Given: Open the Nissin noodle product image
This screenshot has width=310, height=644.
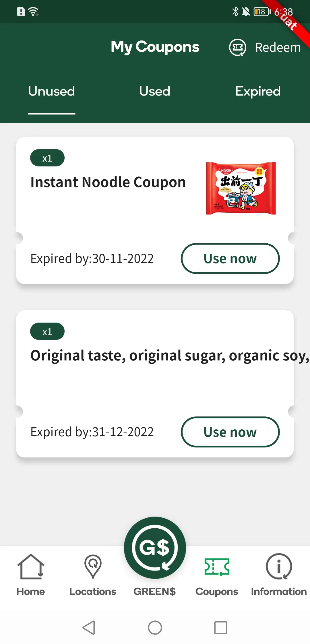Looking at the screenshot, I should pyautogui.click(x=241, y=188).
